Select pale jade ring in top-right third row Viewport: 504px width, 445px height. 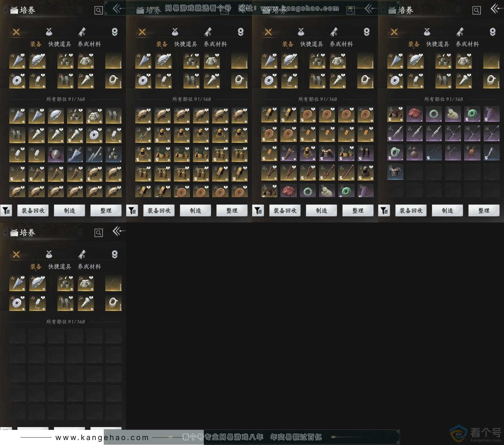[395, 153]
